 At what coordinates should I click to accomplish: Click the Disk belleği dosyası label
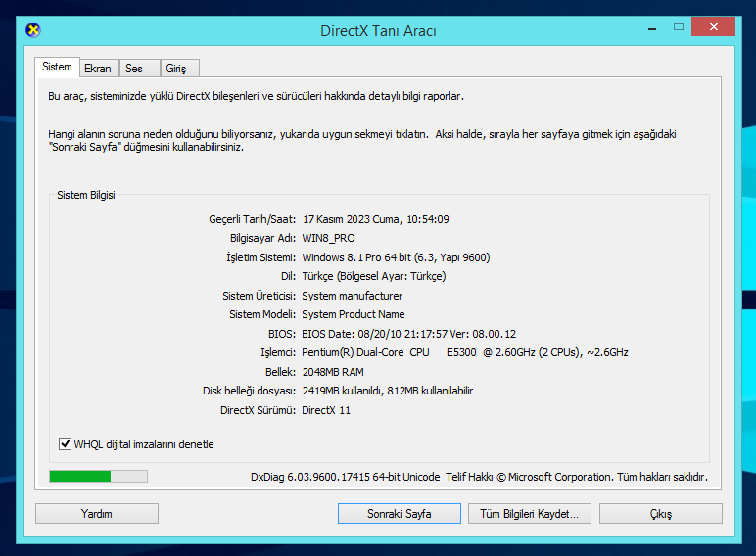(250, 391)
